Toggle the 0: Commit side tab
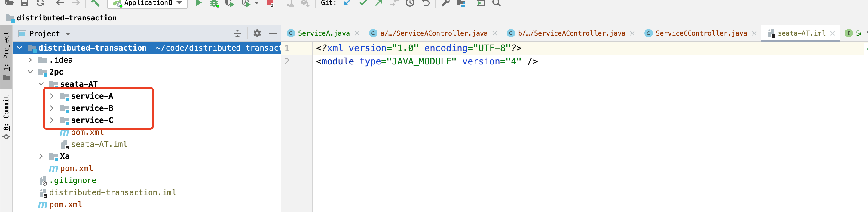Viewport: 868px width, 212px height. (6, 117)
